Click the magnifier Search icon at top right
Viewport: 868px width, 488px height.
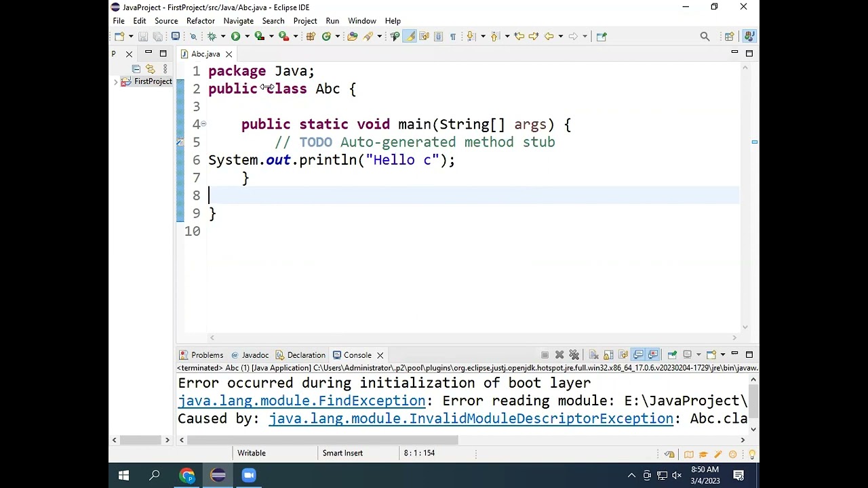click(x=705, y=37)
